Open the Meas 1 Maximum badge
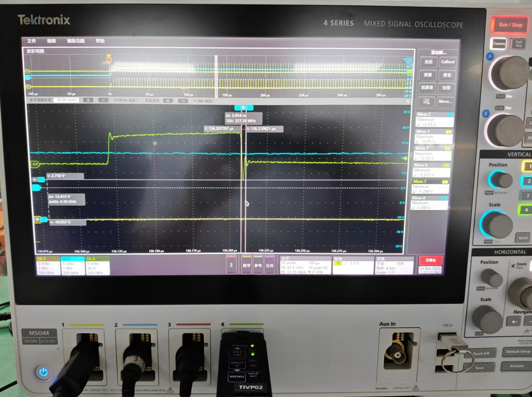The height and width of the screenshot is (397, 532). tap(433, 153)
